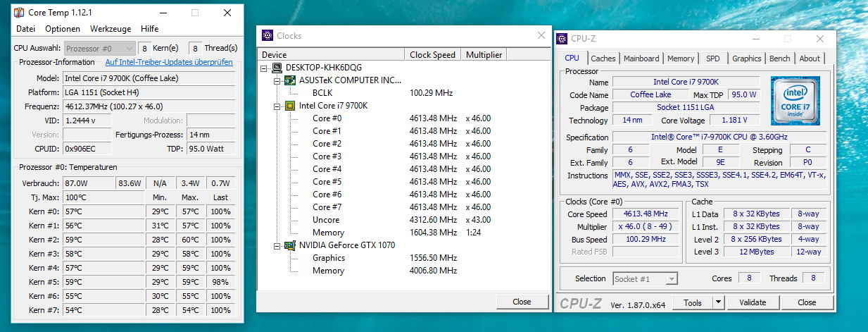This screenshot has width=868, height=332.
Task: Click the Device column header in Clocks
Action: pyautogui.click(x=332, y=54)
